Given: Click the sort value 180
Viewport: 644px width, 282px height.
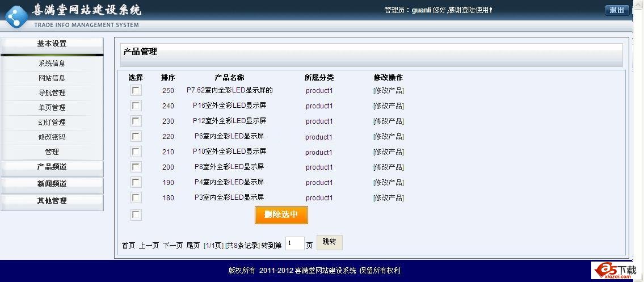Looking at the screenshot, I should click(168, 198).
